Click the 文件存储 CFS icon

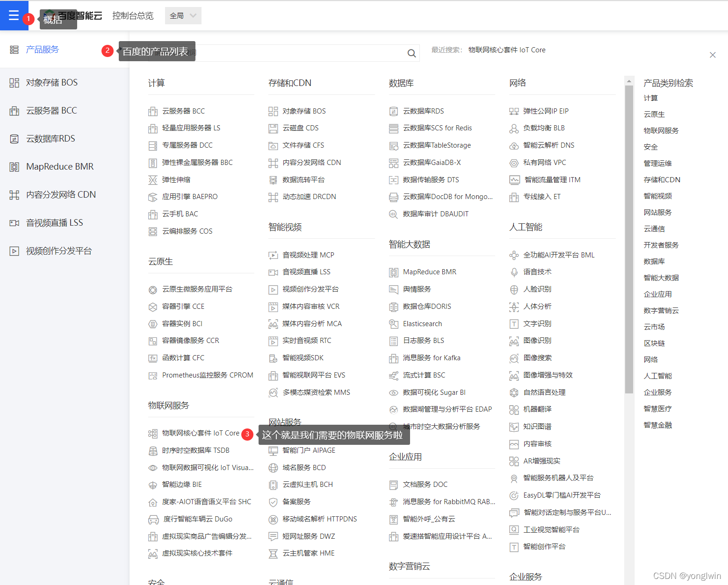click(x=273, y=146)
